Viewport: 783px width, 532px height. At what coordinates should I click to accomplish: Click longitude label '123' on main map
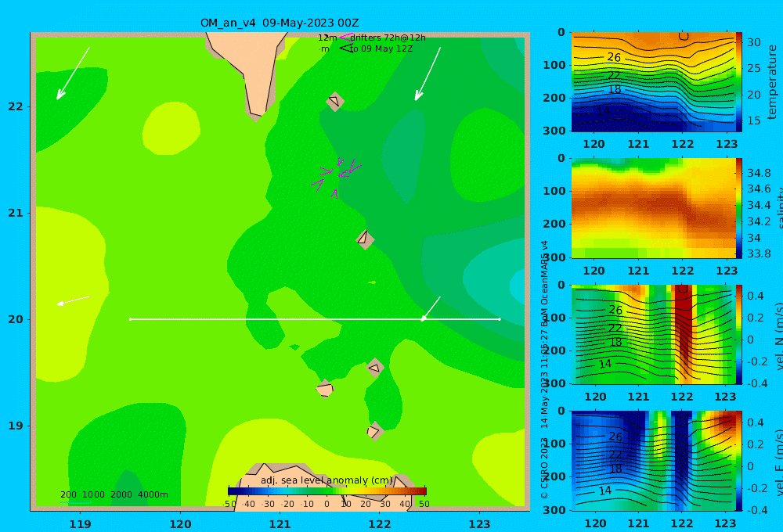pos(480,524)
